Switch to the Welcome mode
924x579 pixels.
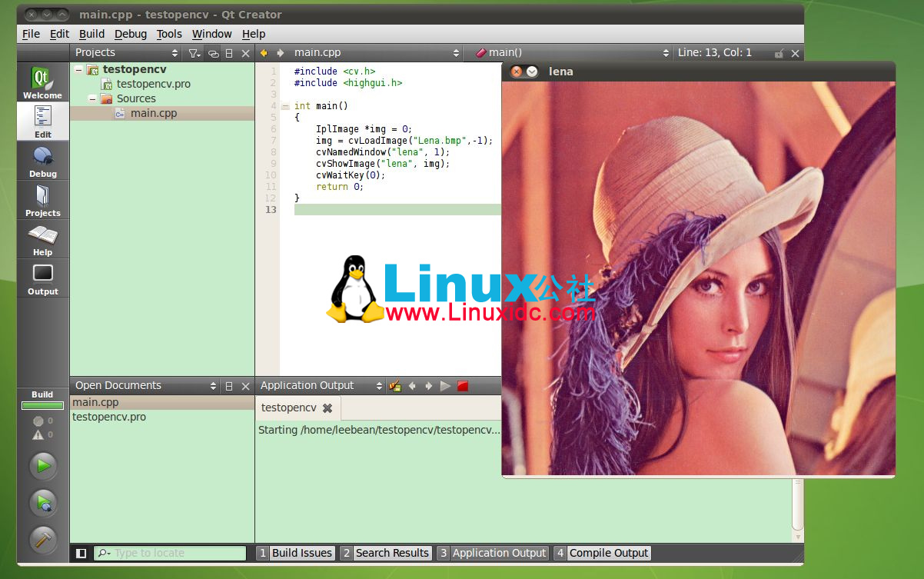pyautogui.click(x=42, y=81)
